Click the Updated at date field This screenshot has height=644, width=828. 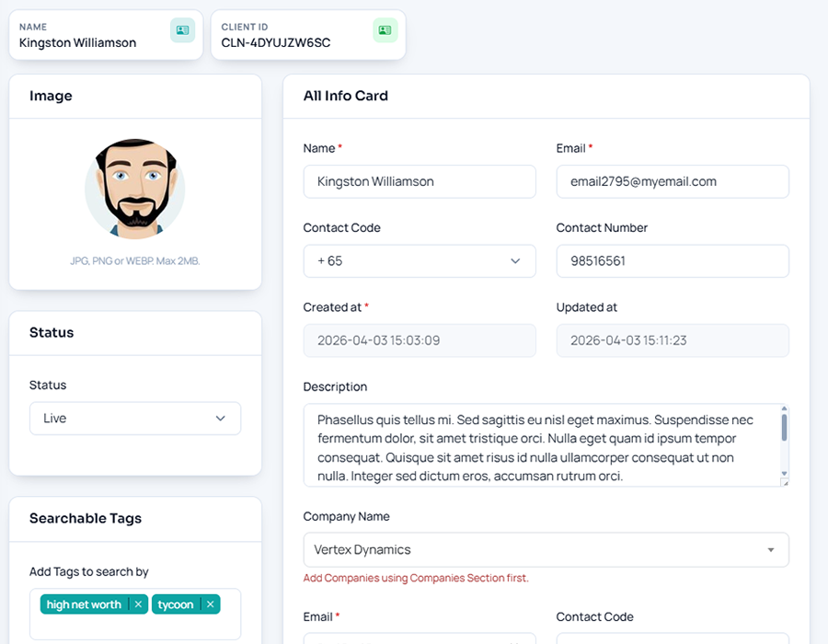pyautogui.click(x=672, y=340)
